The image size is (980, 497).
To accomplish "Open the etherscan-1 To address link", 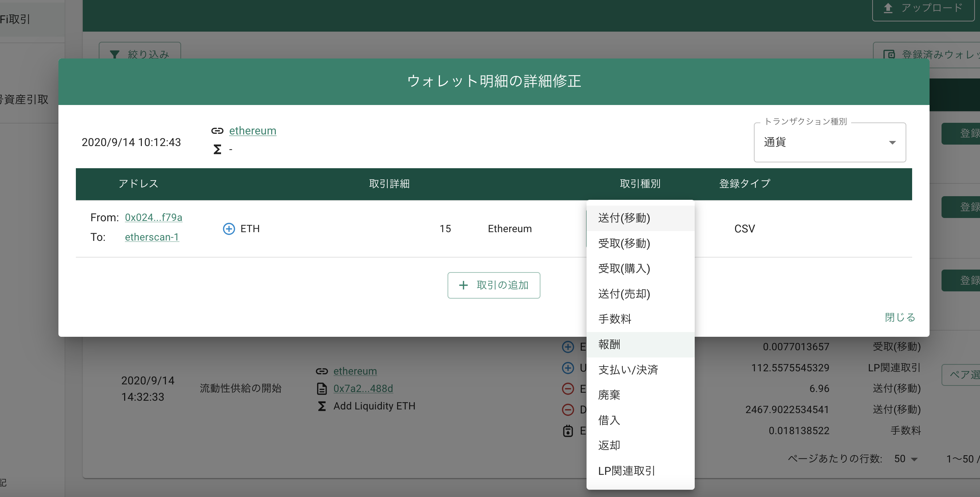I will tap(152, 237).
